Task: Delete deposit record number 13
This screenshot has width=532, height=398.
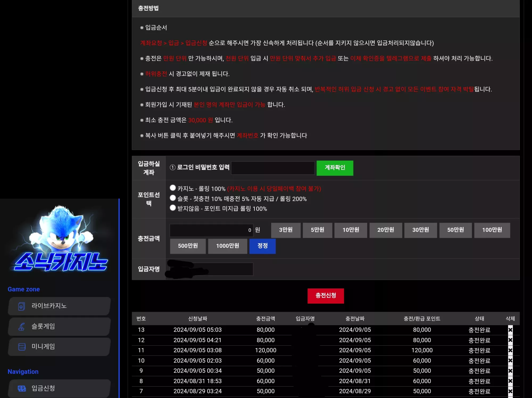Action: [x=510, y=330]
